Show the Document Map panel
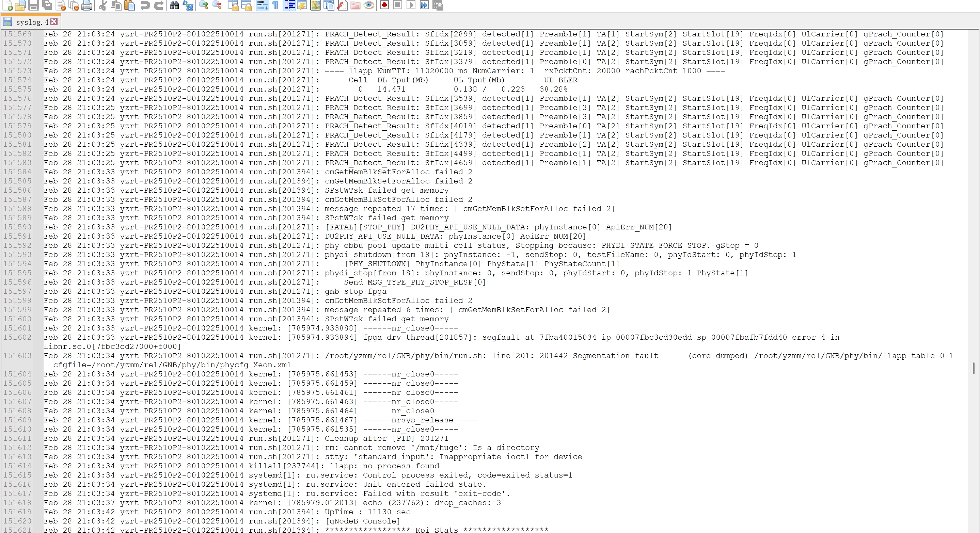 point(316,5)
